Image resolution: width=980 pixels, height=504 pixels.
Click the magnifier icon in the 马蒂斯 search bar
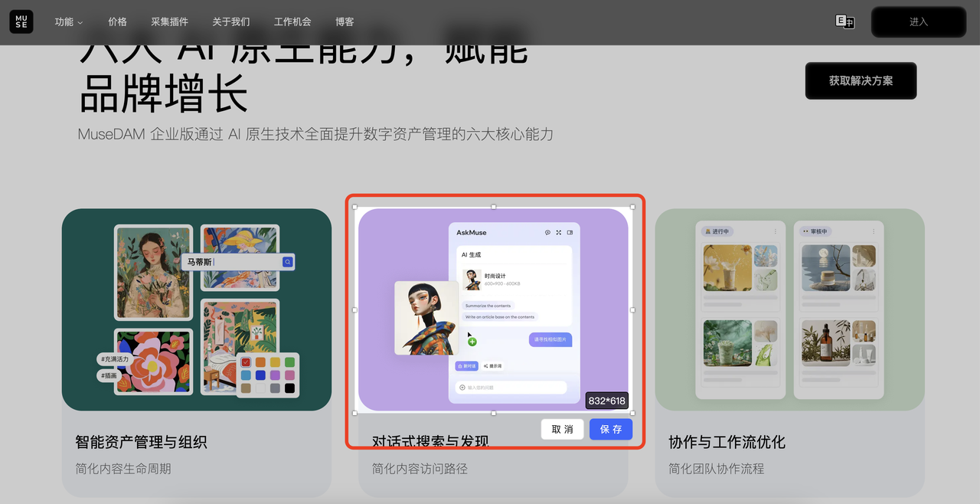tap(287, 261)
